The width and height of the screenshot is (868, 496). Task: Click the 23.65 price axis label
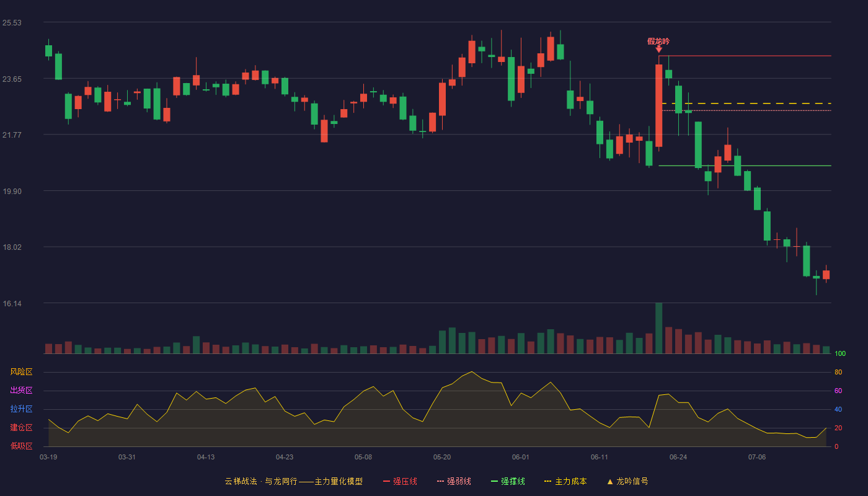click(12, 79)
